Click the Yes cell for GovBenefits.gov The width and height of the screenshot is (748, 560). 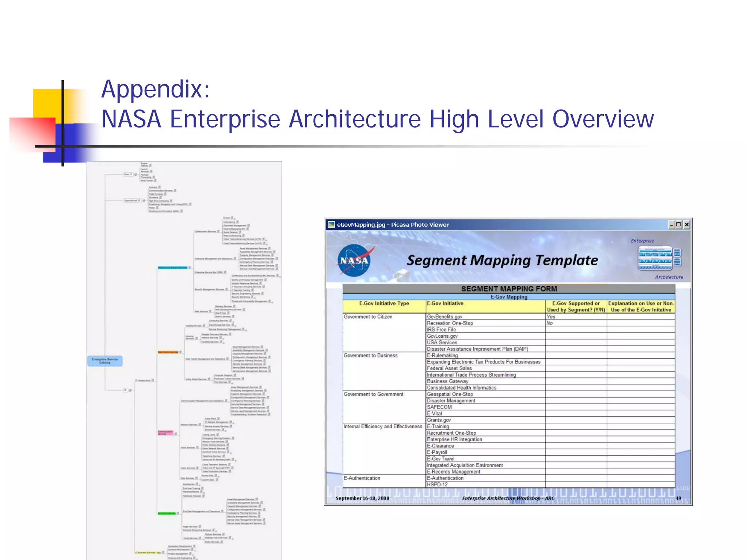click(x=551, y=317)
